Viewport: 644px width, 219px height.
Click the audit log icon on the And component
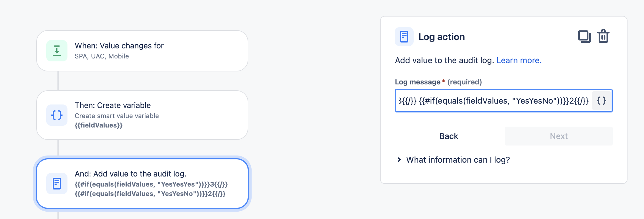(57, 184)
